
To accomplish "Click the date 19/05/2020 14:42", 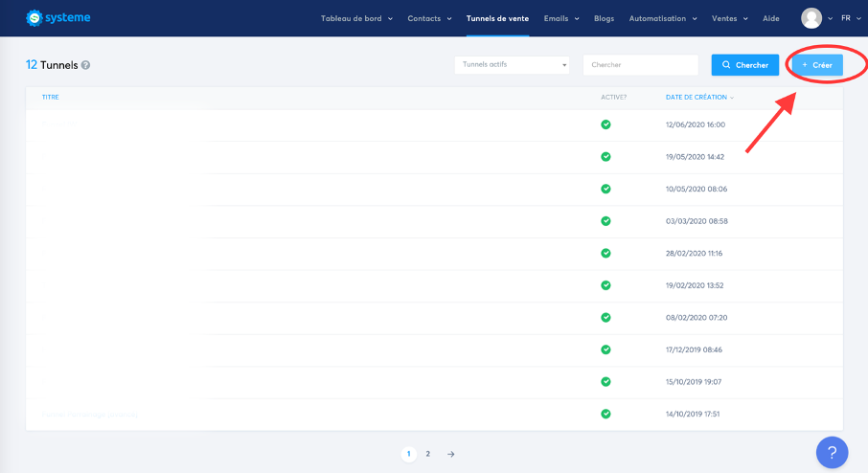I will (x=695, y=157).
